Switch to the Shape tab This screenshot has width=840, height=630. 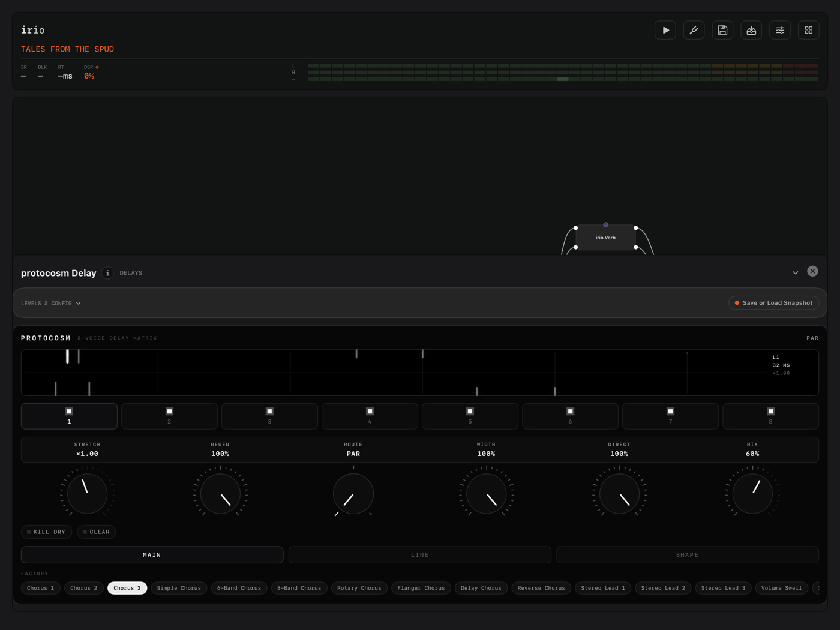[x=688, y=555]
